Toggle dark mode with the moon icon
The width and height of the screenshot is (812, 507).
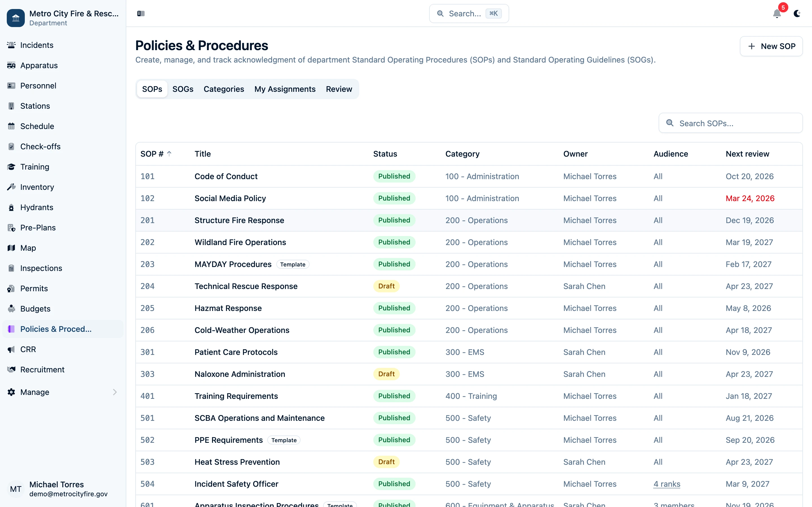click(797, 14)
